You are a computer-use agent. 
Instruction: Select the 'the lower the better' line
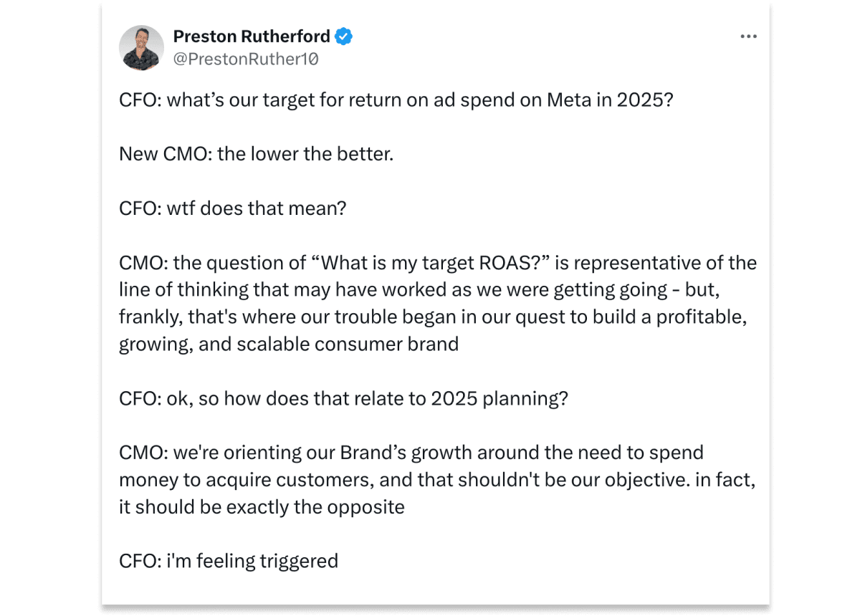coord(257,154)
